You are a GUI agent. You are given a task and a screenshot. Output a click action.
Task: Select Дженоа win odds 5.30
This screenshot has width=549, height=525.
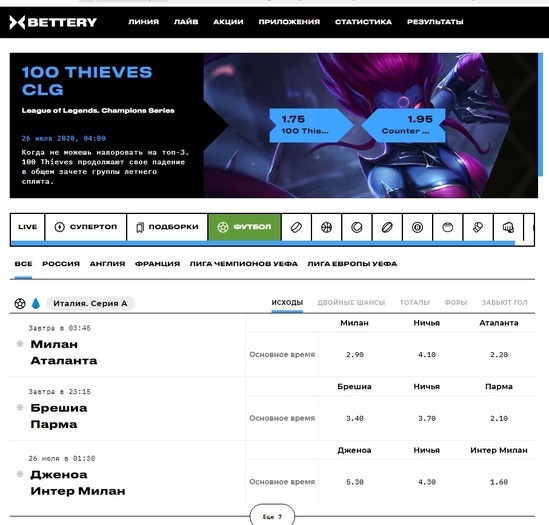point(355,482)
